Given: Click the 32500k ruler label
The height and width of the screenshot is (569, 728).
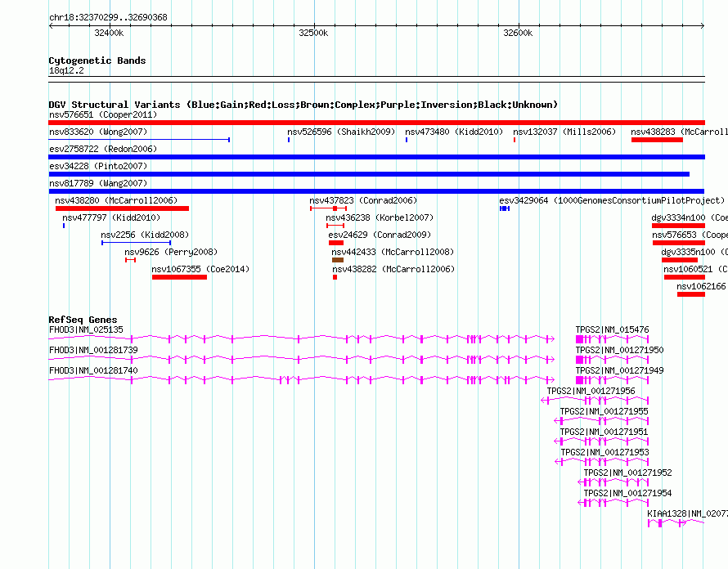Looking at the screenshot, I should pos(313,33).
